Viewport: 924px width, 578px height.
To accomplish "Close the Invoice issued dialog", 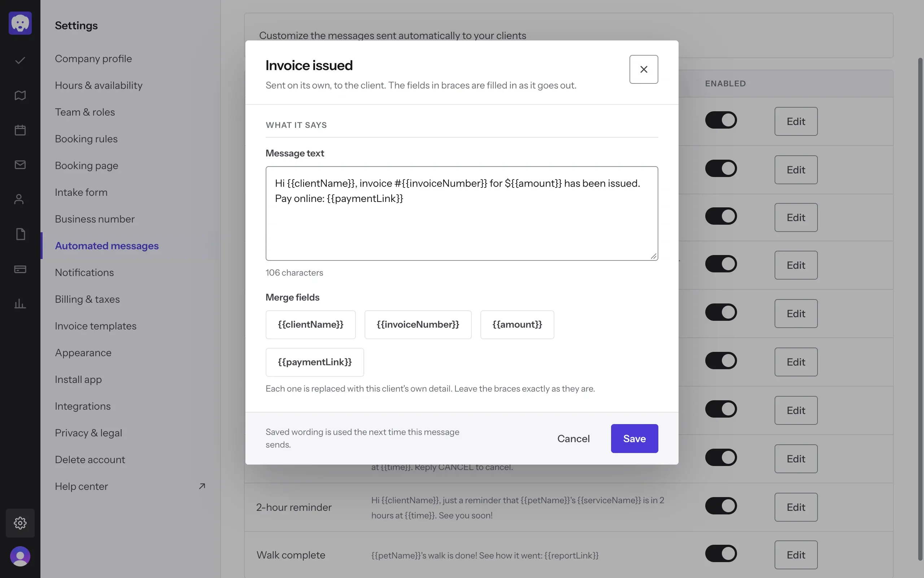I will [644, 69].
